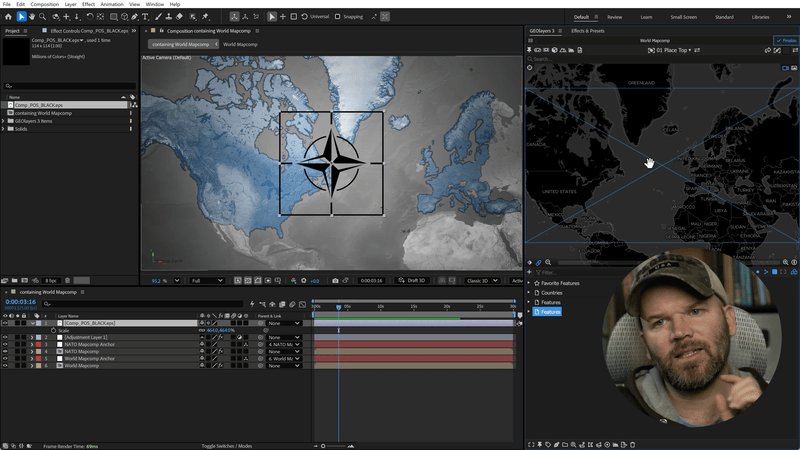800x450 pixels.
Task: Select the Type tool
Action: tap(145, 16)
